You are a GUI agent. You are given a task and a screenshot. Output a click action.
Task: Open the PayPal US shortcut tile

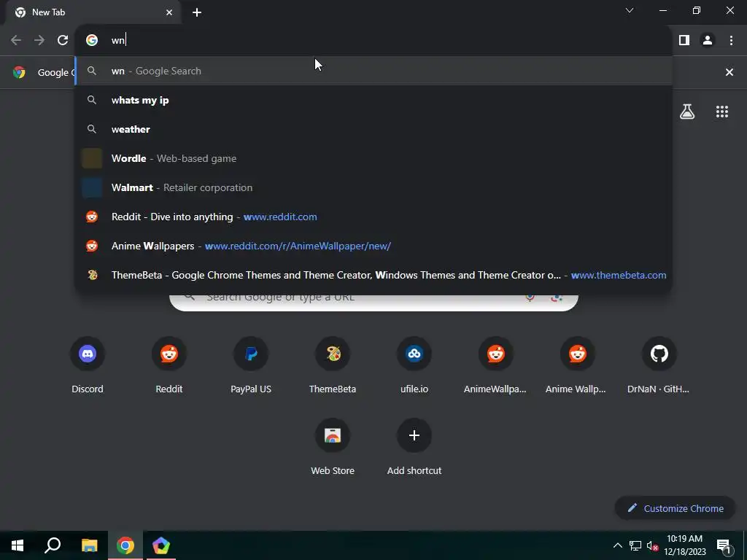(251, 366)
